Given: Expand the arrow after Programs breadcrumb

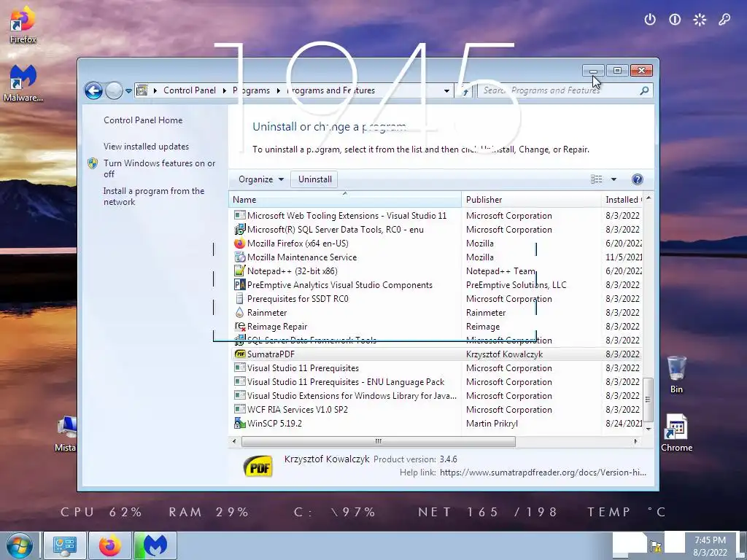Looking at the screenshot, I should coord(278,90).
